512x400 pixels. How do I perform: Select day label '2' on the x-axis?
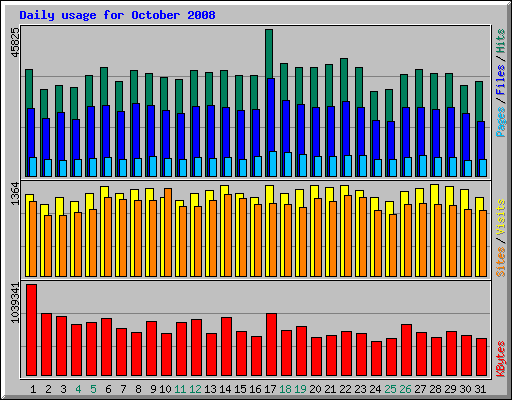[x=48, y=389]
